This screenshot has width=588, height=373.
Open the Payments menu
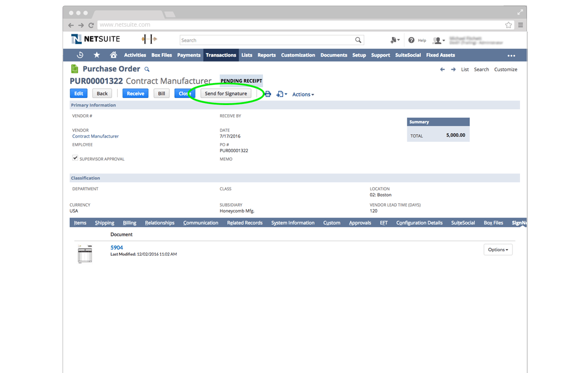(189, 55)
